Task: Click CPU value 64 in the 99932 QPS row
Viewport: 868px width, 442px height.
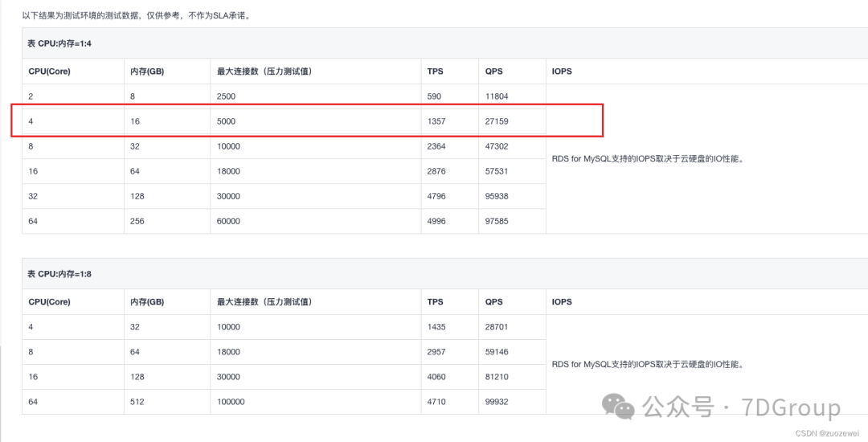Action: coord(33,402)
